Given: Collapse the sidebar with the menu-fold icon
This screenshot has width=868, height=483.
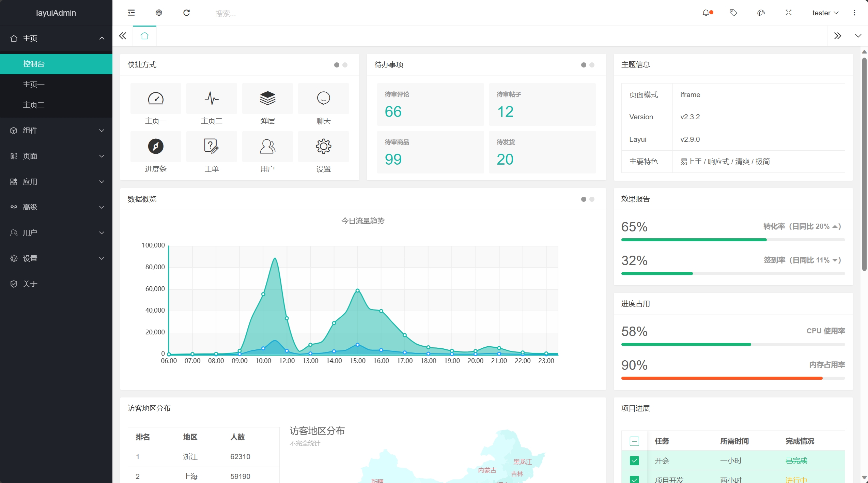Looking at the screenshot, I should [131, 13].
